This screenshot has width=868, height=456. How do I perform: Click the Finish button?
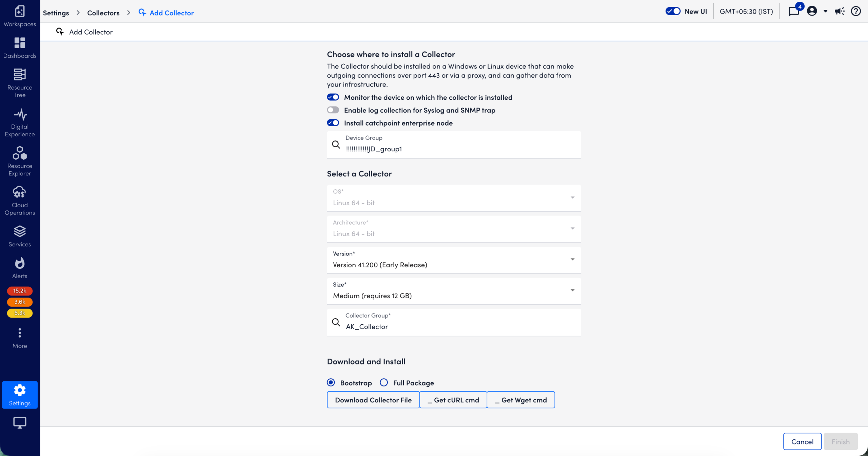841,441
